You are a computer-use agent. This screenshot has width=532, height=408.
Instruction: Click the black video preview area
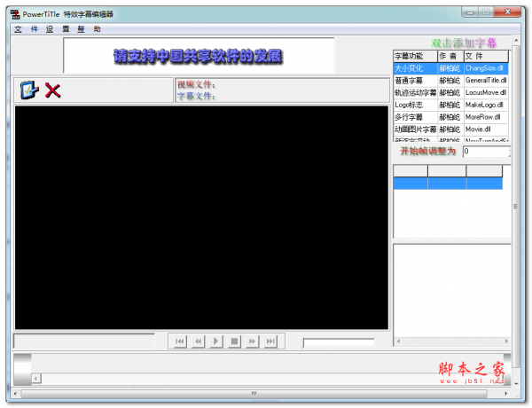tap(201, 217)
